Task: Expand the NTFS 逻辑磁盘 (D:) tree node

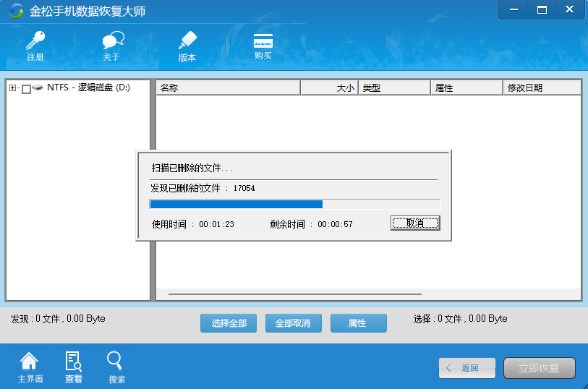Action: click(x=13, y=88)
